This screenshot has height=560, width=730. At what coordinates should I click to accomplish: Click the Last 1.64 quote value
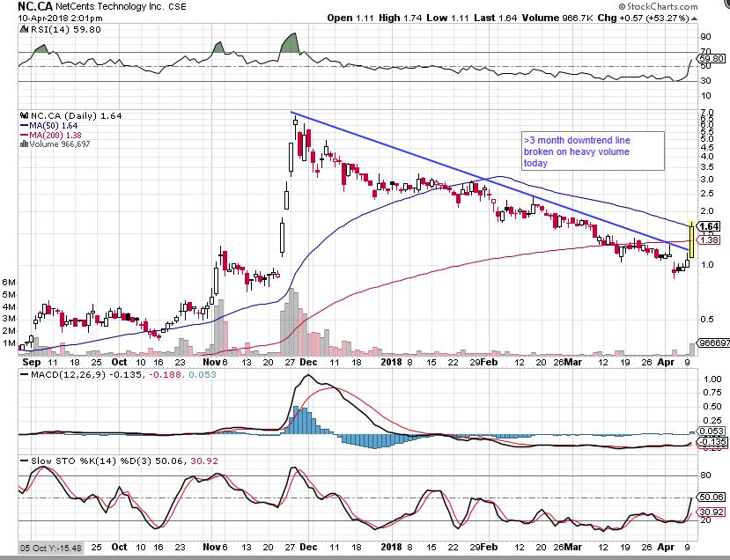(x=496, y=18)
